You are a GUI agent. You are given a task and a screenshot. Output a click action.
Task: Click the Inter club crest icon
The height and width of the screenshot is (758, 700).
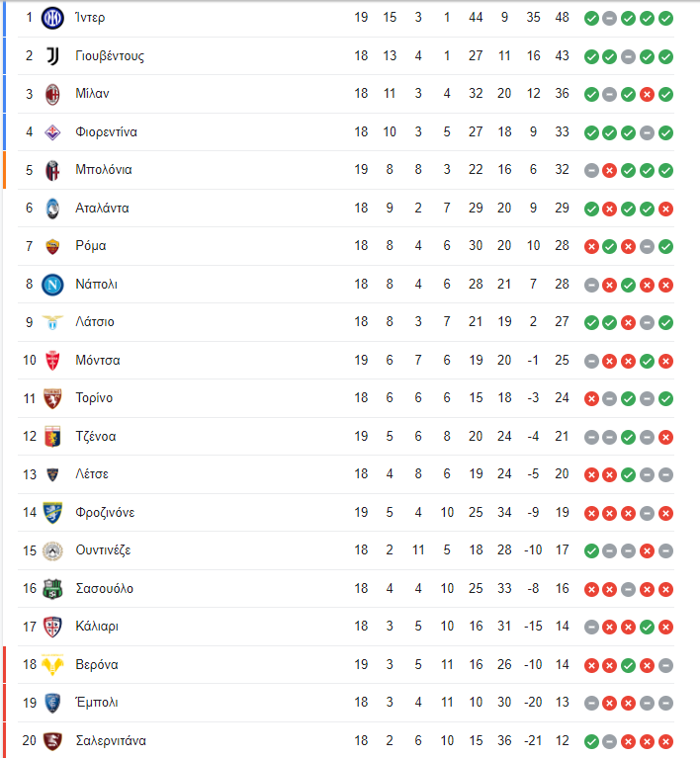[52, 19]
